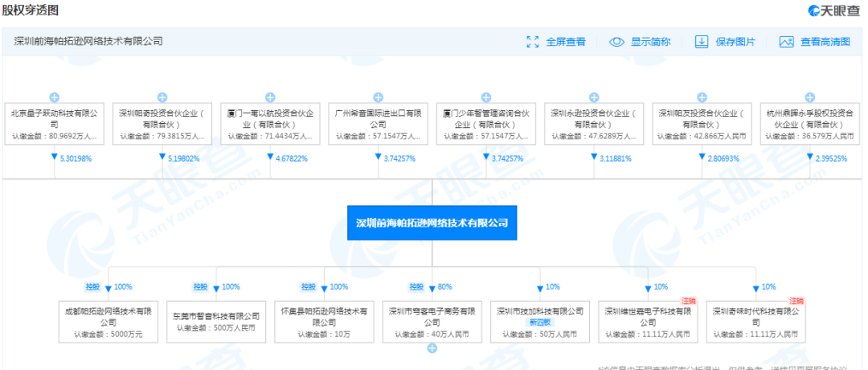Image resolution: width=868 pixels, height=370 pixels.
Task: Click the 2.80693% share percentage
Action: coord(723,158)
